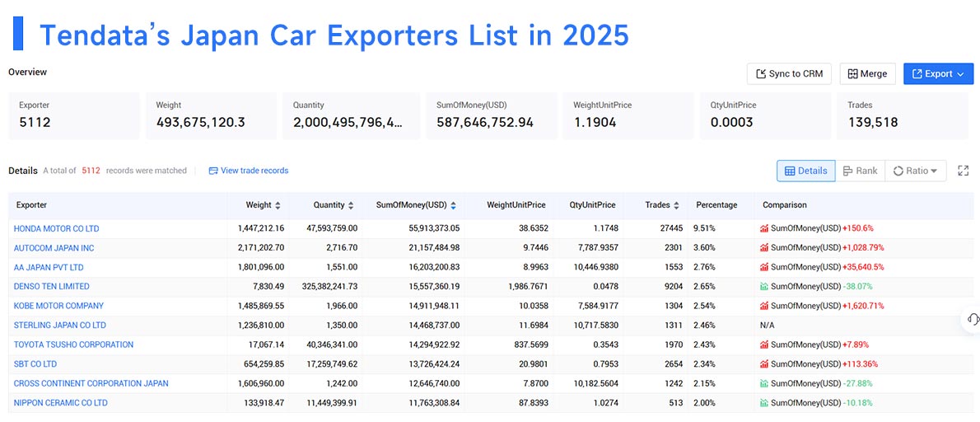Click Kobe Motor's +1,620.71% comparison
This screenshot has height=422, width=980.
(865, 306)
